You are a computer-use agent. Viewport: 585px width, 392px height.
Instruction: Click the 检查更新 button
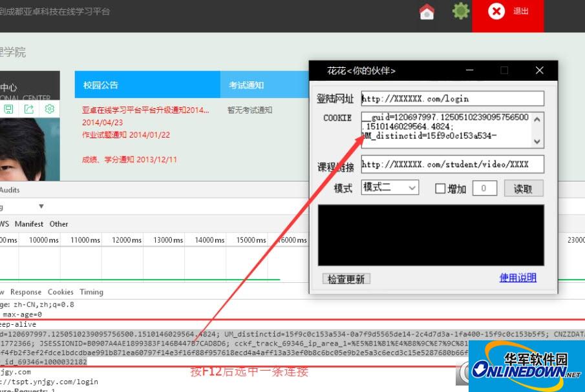346,279
